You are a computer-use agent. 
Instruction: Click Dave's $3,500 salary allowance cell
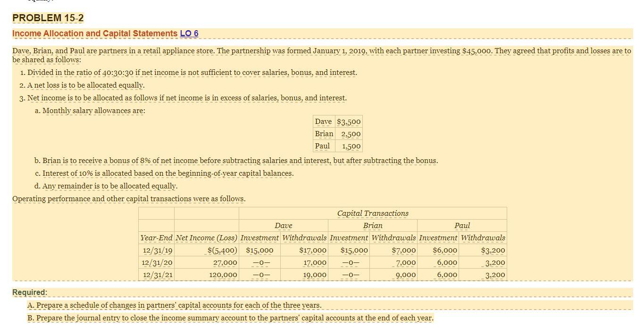348,121
